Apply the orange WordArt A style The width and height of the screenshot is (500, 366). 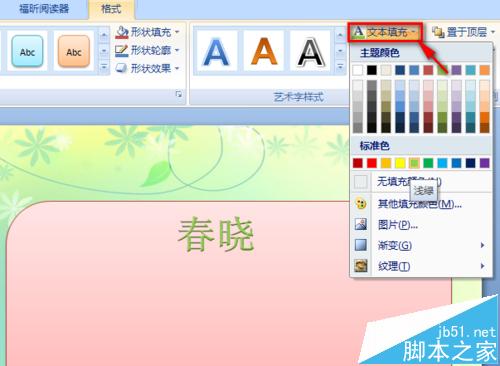pyautogui.click(x=264, y=52)
